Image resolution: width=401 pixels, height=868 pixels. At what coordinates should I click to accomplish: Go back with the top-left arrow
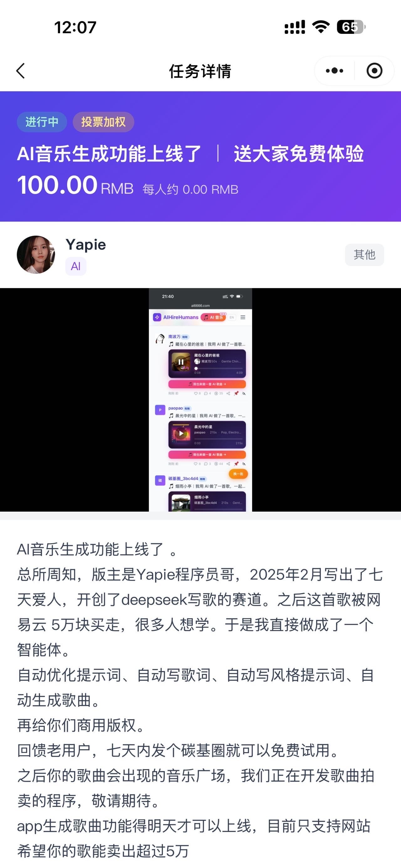coord(21,71)
